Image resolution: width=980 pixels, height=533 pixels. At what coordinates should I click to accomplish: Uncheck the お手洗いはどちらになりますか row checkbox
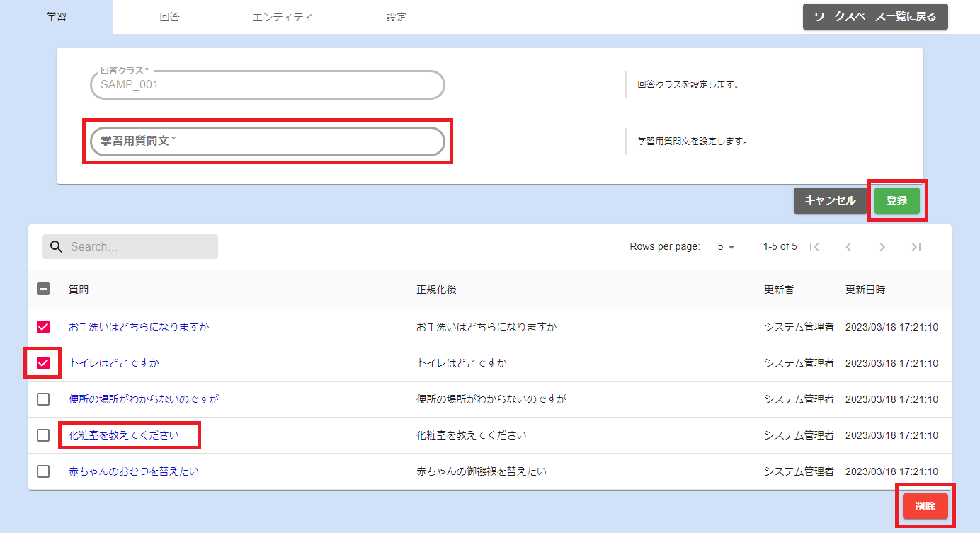(43, 327)
